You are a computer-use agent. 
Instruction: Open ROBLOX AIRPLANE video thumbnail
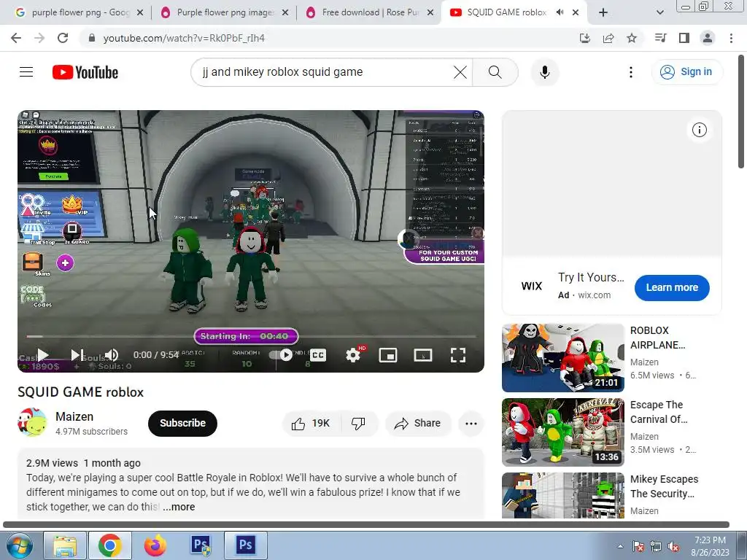point(562,357)
